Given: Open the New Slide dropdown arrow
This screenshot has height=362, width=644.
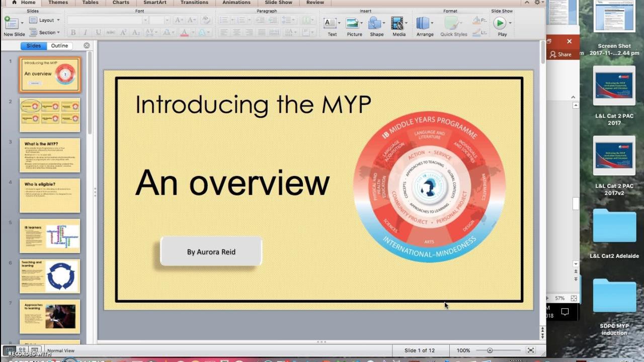Looking at the screenshot, I should click(x=21, y=23).
